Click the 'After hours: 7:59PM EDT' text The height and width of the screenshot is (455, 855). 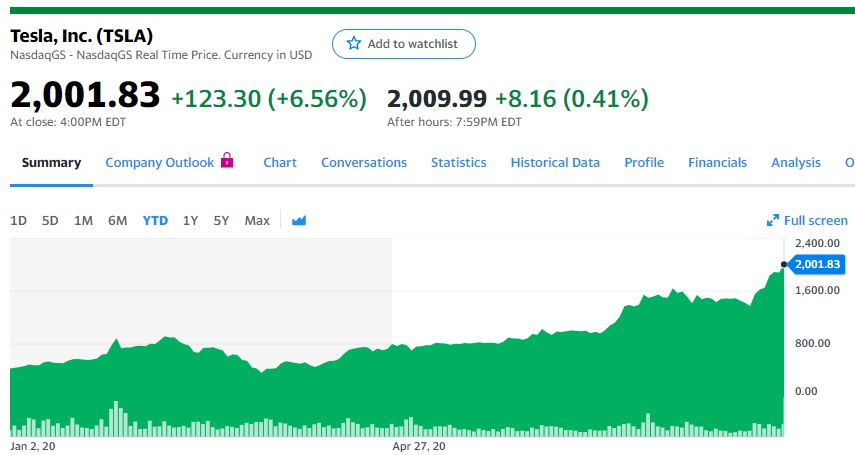pos(454,122)
